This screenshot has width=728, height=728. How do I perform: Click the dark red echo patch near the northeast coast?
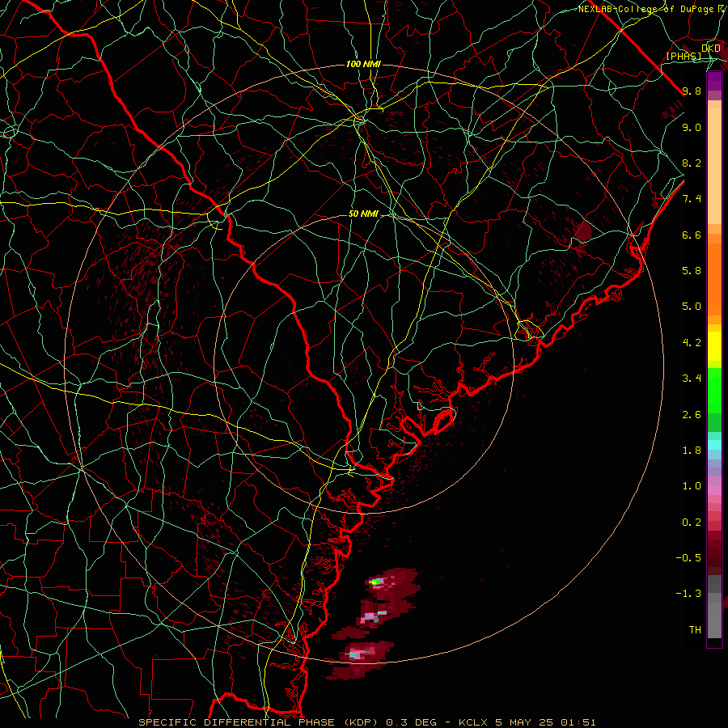click(x=583, y=231)
